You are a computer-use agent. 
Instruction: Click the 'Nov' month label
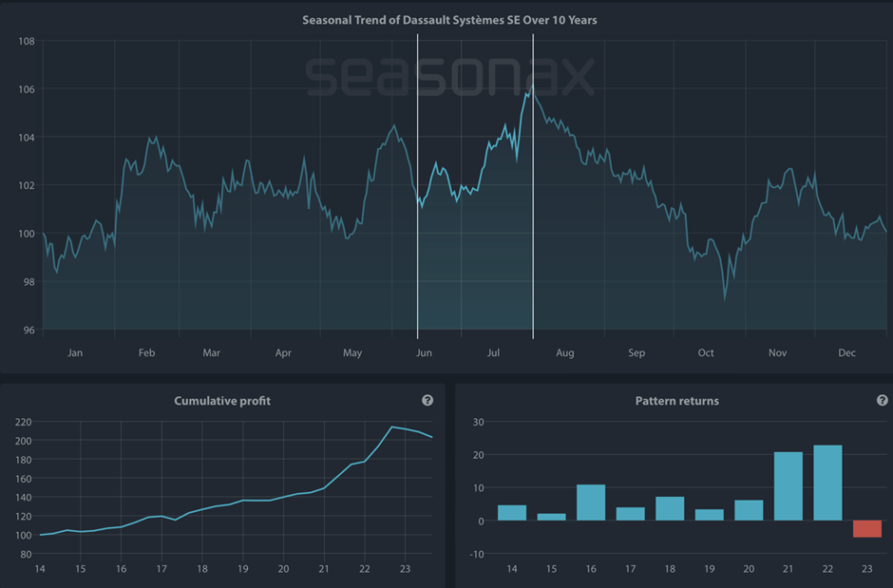tap(777, 353)
